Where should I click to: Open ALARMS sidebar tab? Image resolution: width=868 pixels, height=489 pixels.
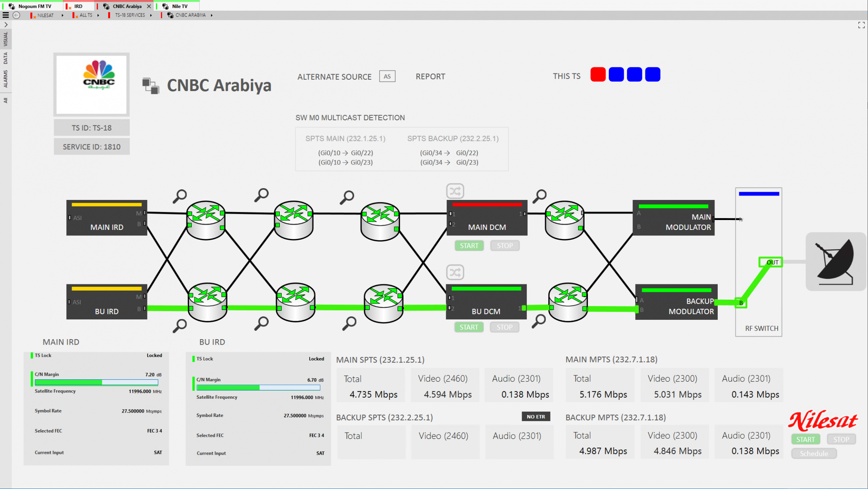pyautogui.click(x=6, y=79)
